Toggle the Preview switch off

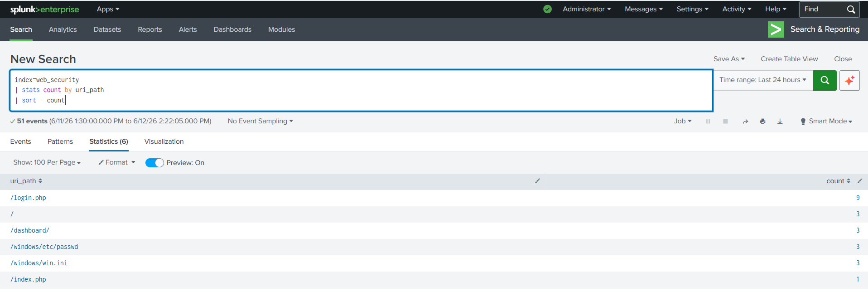tap(154, 163)
